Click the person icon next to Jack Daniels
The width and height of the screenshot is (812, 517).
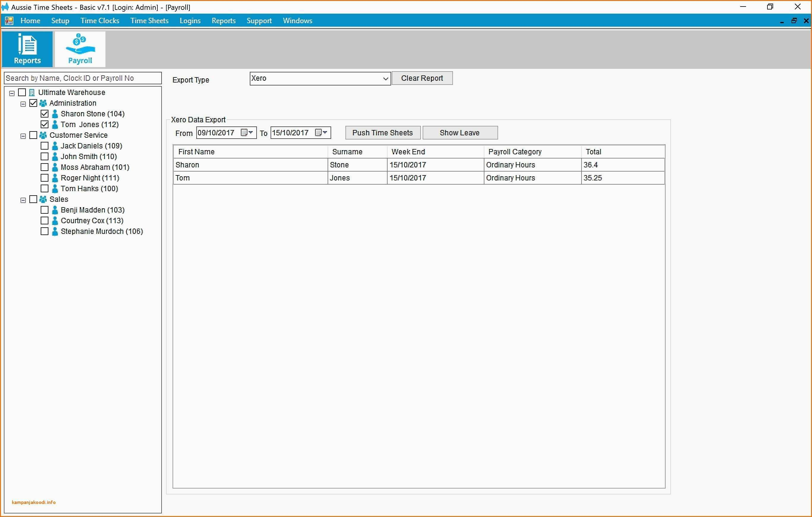tap(55, 146)
